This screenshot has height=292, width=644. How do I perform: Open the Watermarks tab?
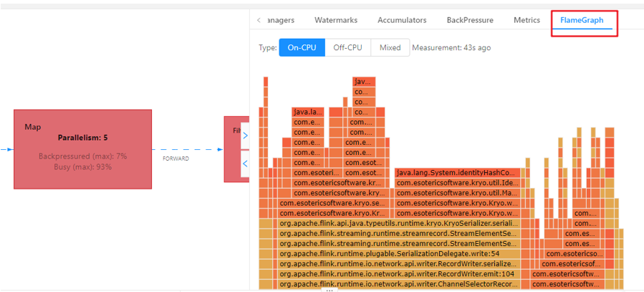coord(336,20)
